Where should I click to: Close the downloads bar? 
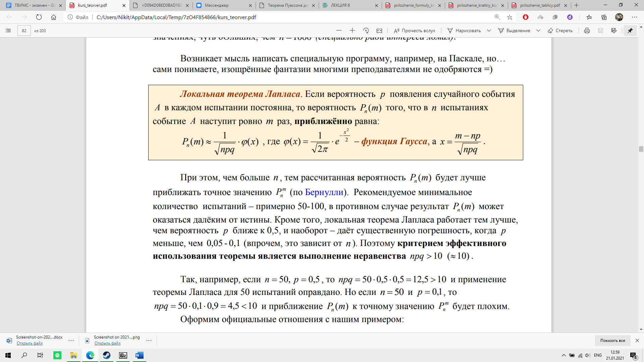(637, 341)
